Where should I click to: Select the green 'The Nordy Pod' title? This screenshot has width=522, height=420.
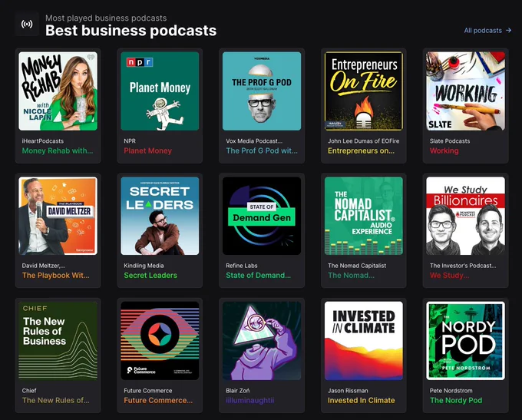coord(456,400)
